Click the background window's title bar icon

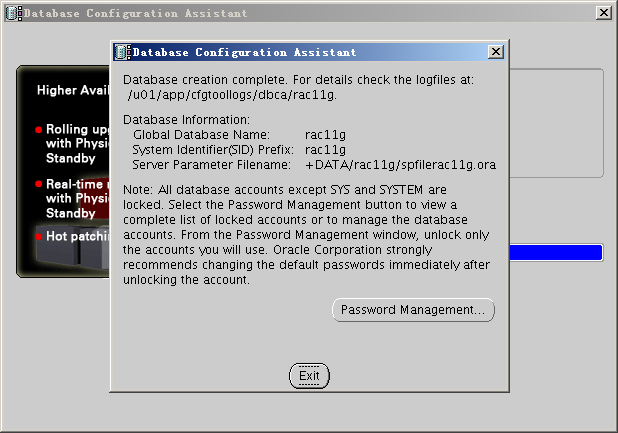pyautogui.click(x=11, y=12)
